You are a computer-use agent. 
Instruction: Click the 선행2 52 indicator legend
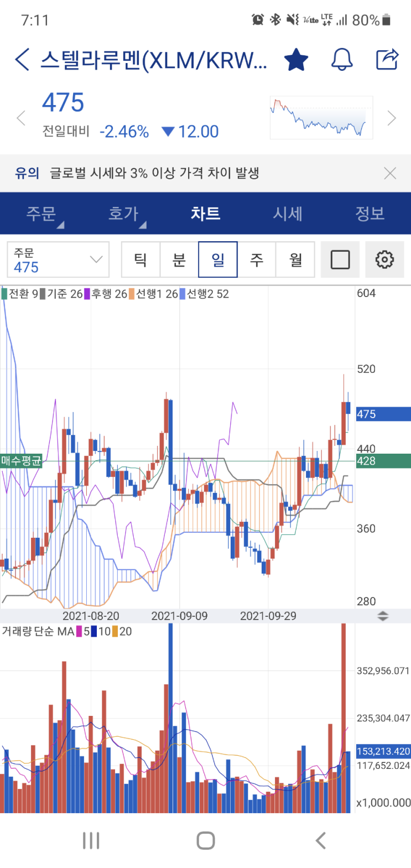coord(205,294)
